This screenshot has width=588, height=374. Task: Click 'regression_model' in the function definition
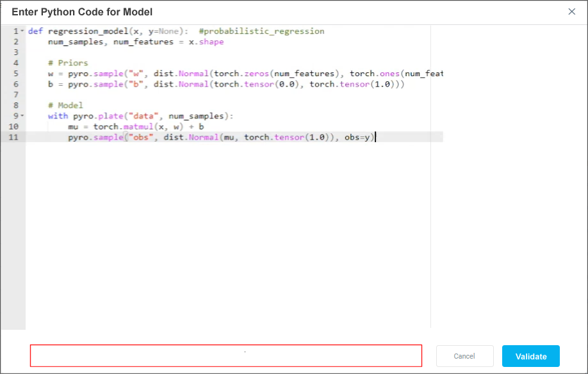point(80,31)
